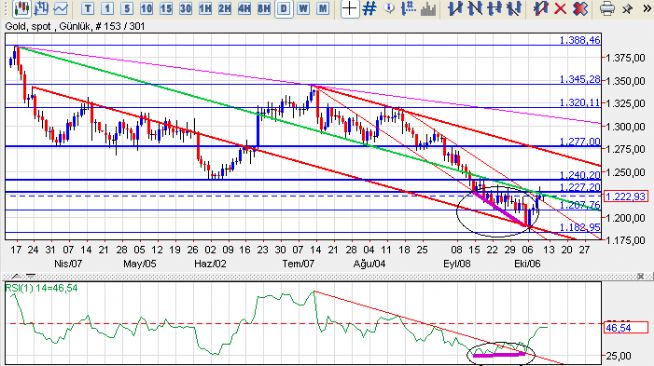
Task: Click the 1.320,11 level label
Action: [x=580, y=103]
